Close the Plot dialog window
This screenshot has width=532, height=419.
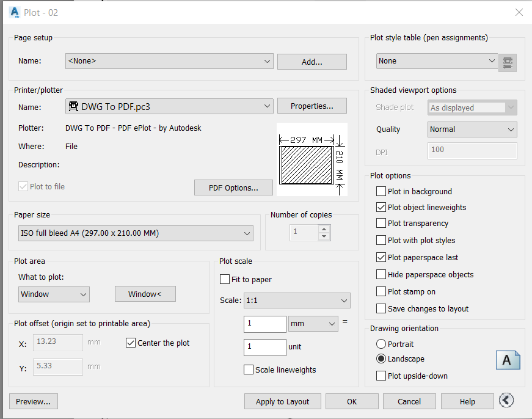(519, 12)
